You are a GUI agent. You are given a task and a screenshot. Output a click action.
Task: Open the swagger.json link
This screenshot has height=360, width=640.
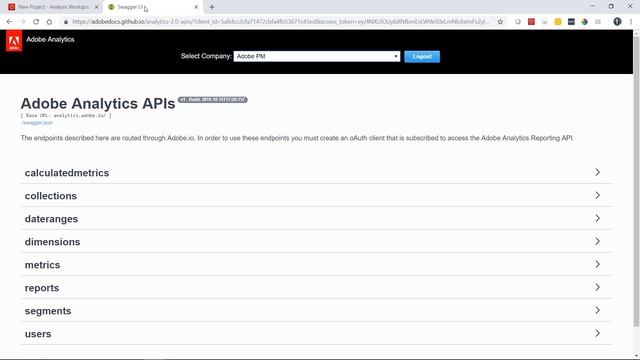[x=37, y=122]
